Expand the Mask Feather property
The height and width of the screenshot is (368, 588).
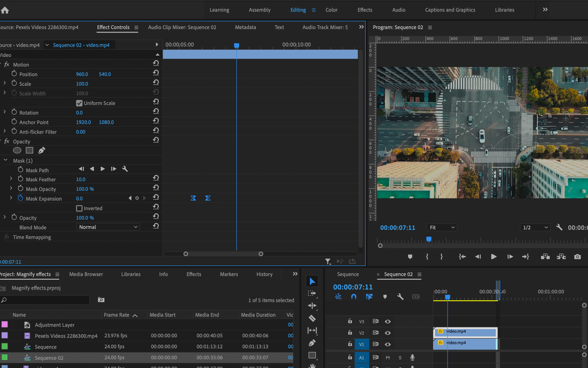pyautogui.click(x=11, y=179)
